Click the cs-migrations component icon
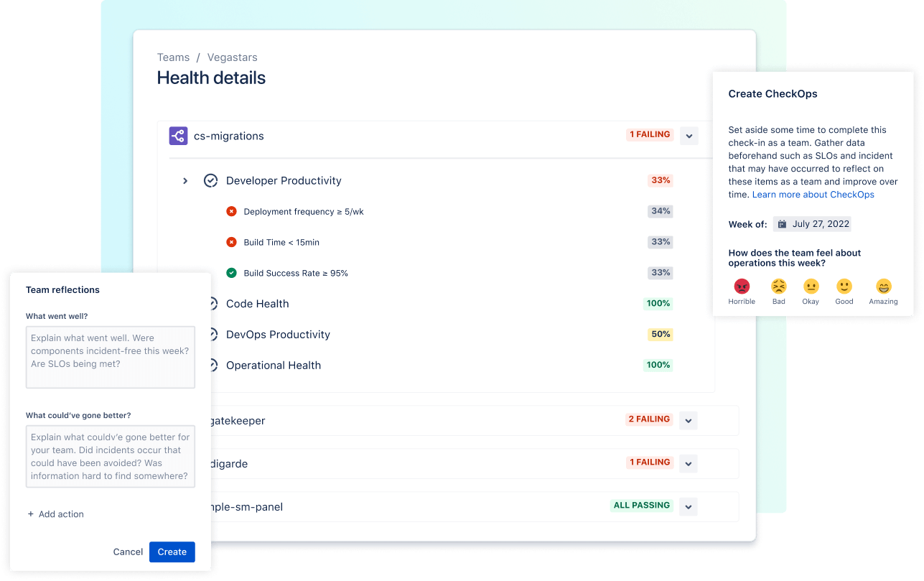 178,136
